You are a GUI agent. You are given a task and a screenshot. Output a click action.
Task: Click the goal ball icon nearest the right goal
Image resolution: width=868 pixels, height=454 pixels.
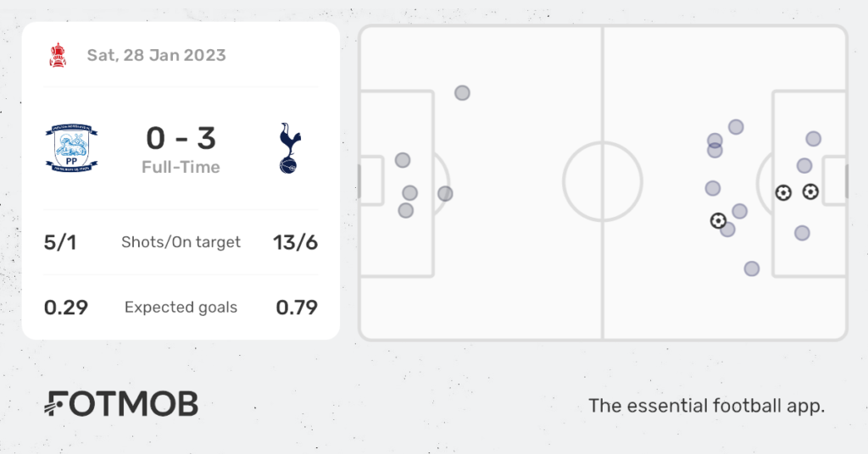[x=810, y=192]
